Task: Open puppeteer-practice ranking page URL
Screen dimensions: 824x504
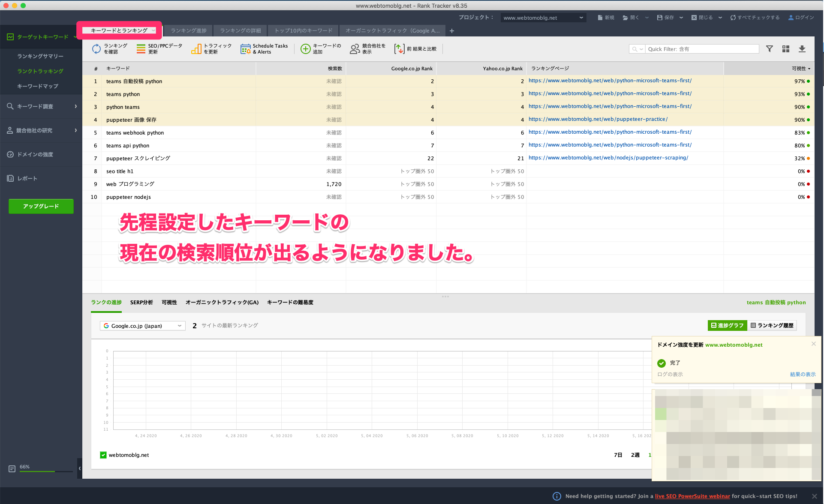Action: tap(598, 119)
